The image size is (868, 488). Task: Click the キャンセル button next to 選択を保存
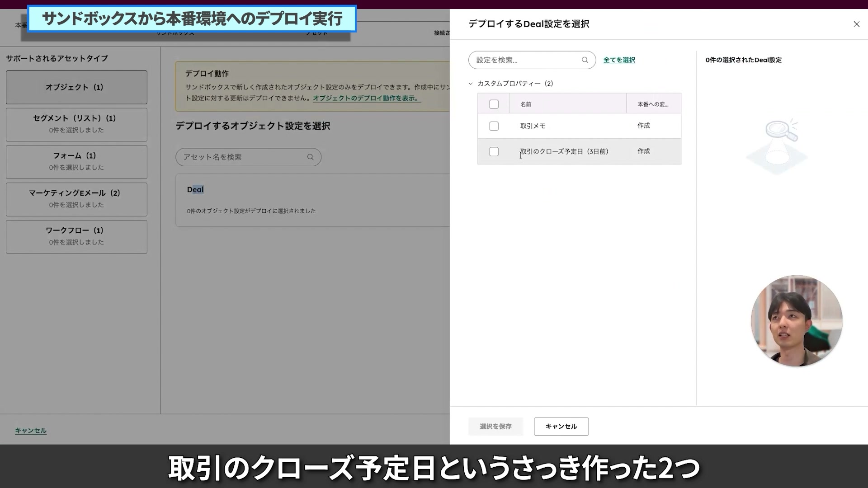(561, 426)
